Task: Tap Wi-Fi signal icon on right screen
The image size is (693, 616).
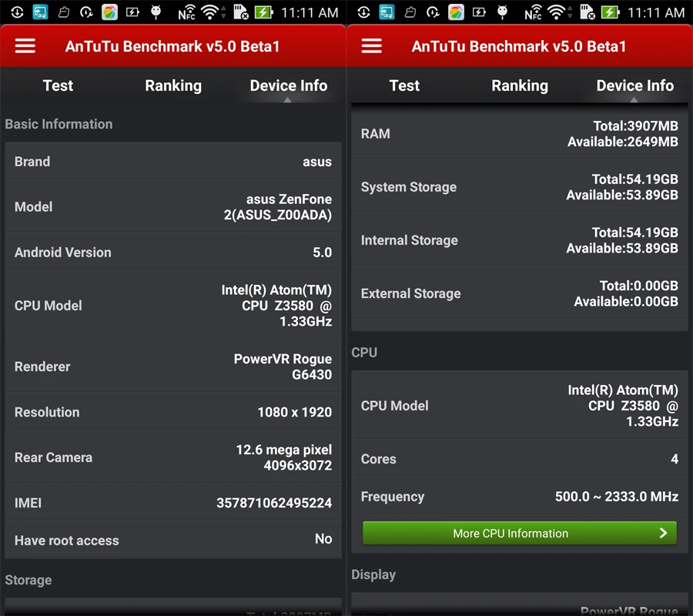Action: coord(557,12)
